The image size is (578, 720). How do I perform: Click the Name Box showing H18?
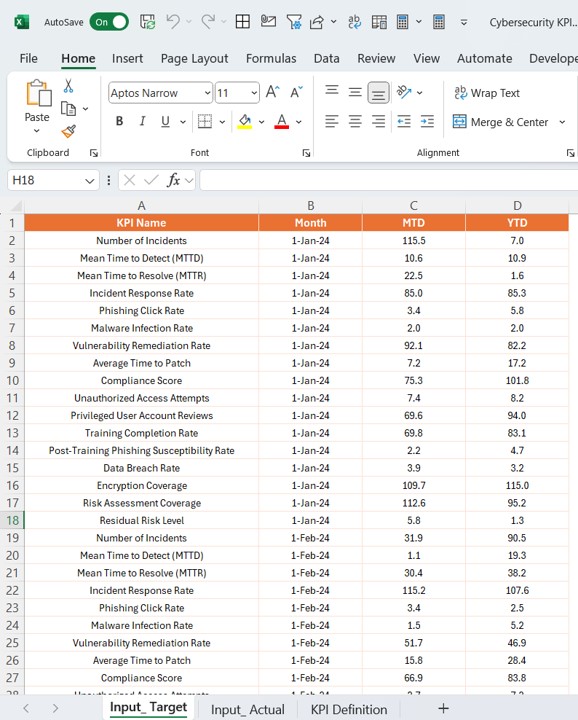(53, 180)
